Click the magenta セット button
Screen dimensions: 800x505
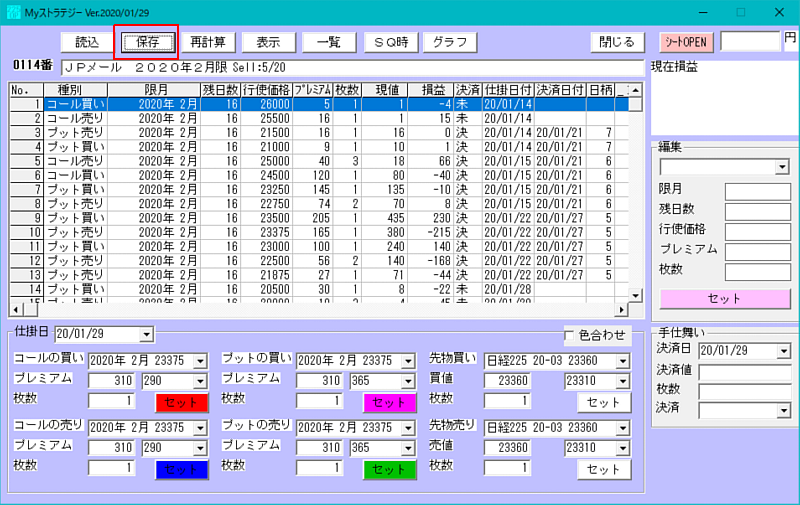tap(390, 402)
